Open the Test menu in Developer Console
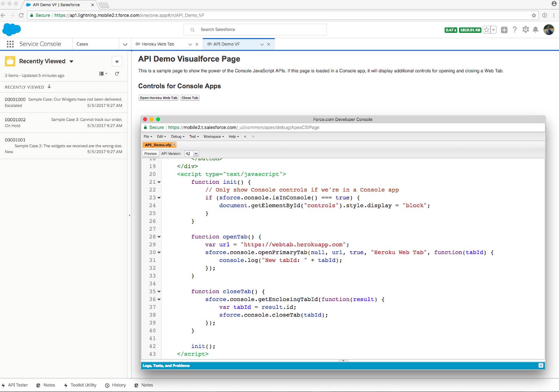Image resolution: width=559 pixels, height=392 pixels. pyautogui.click(x=194, y=137)
